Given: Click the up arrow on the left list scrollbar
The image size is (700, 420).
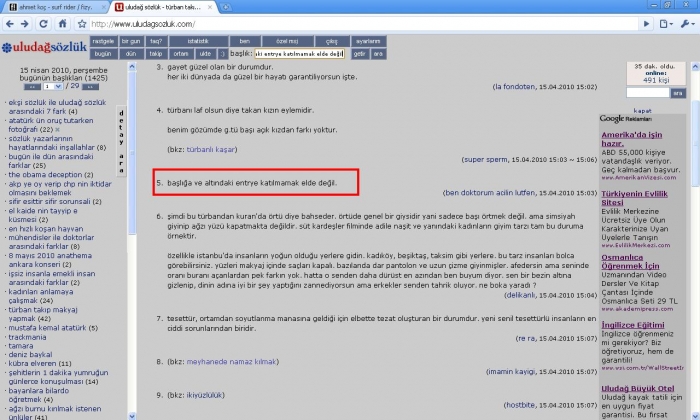Looking at the screenshot, I should [x=132, y=67].
